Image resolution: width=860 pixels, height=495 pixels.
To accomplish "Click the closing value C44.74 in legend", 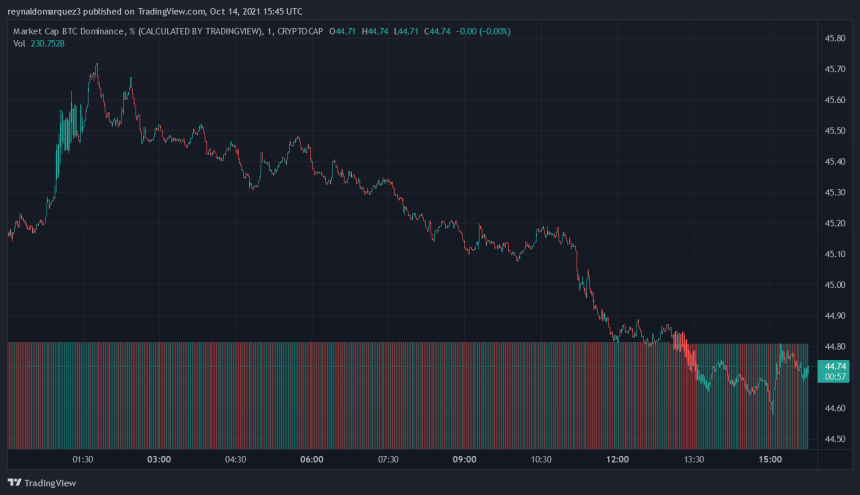I will click(x=440, y=30).
